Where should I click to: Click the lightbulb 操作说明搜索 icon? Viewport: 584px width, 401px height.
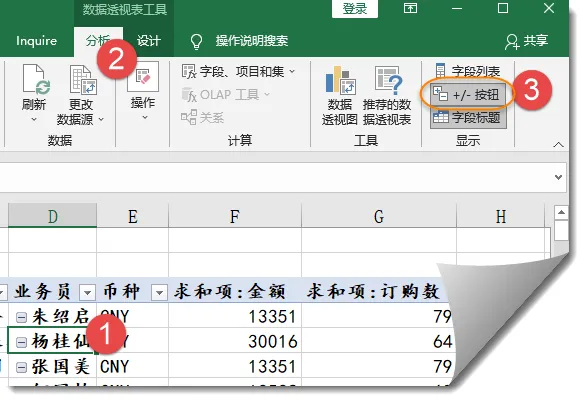(196, 41)
